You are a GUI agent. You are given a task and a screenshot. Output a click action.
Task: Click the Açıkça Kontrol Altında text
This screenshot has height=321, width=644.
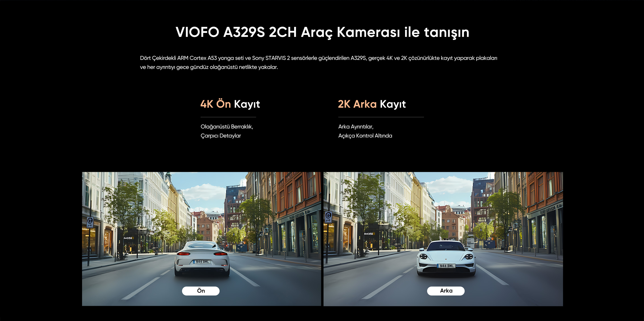pos(365,136)
